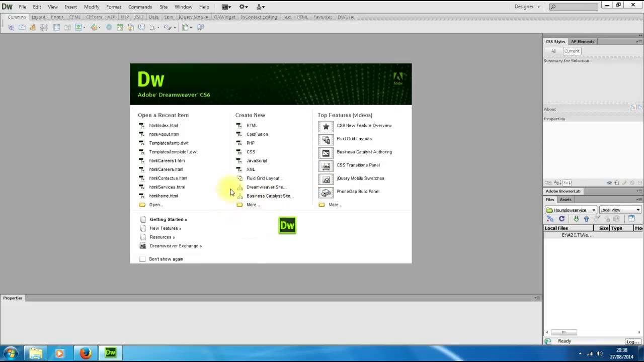Open the Commands menu
The width and height of the screenshot is (644, 362).
click(140, 7)
